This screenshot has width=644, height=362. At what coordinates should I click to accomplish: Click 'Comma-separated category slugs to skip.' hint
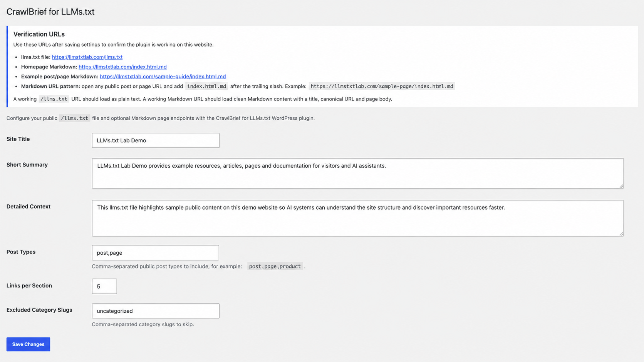click(x=143, y=324)
